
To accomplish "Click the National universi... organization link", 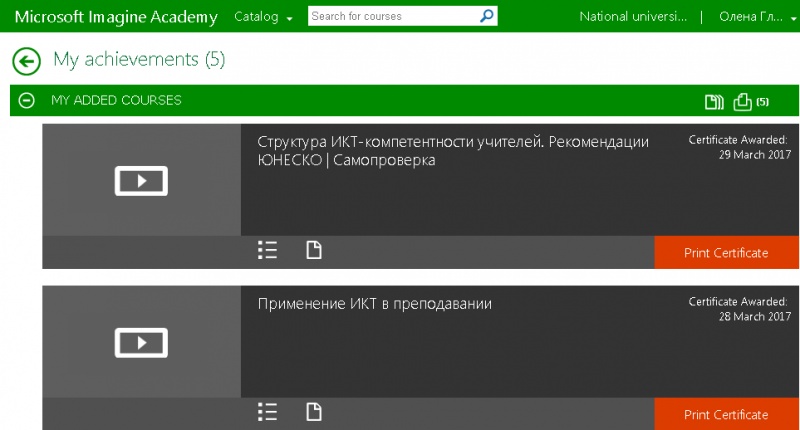I will click(633, 17).
